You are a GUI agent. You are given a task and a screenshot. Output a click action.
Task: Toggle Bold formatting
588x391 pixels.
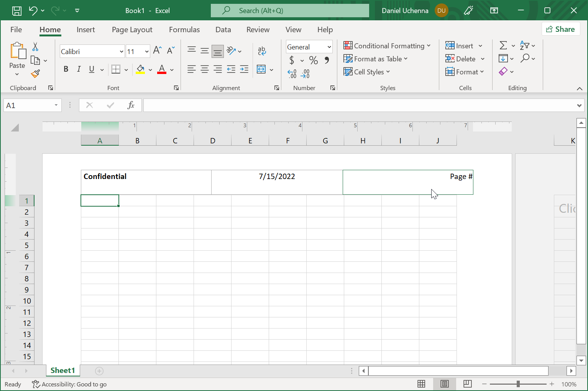click(x=66, y=69)
